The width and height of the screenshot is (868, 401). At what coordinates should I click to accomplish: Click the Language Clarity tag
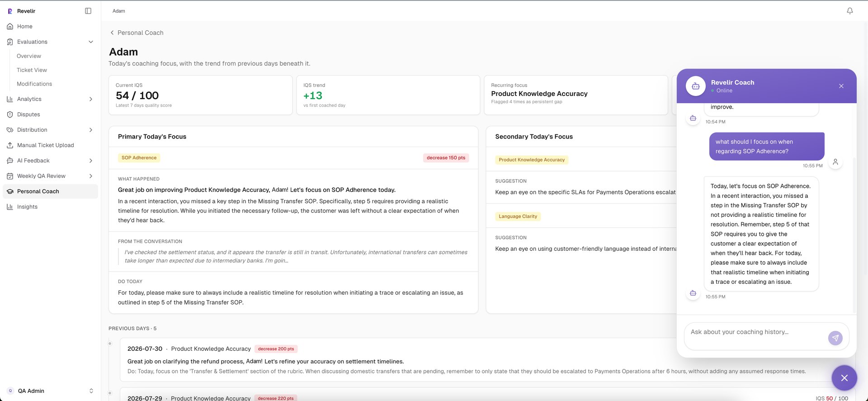(518, 216)
